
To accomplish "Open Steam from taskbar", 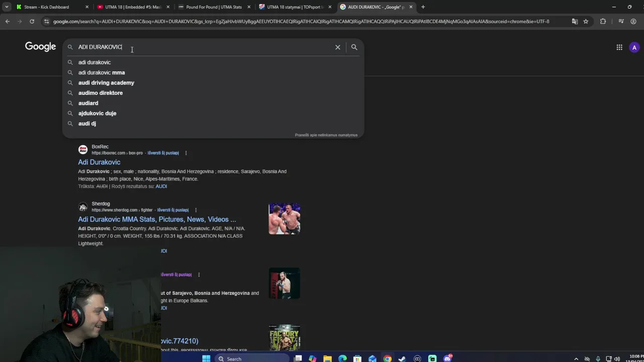I will pos(402,358).
